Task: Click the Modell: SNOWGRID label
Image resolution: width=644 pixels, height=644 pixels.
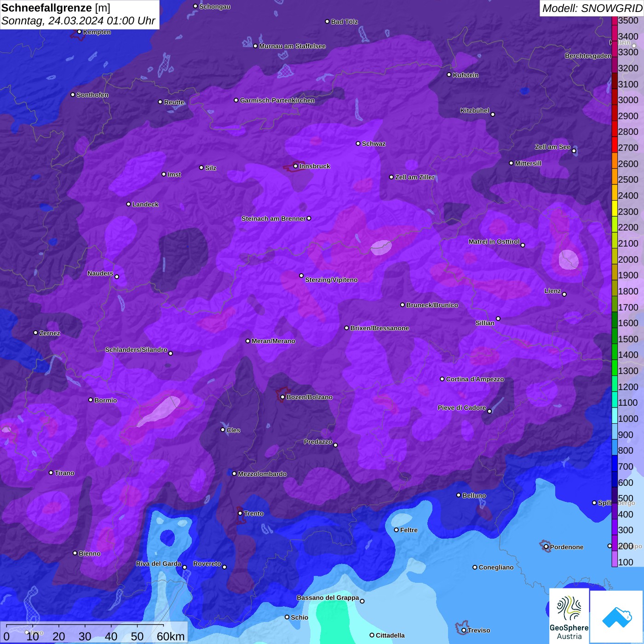Action: click(x=592, y=8)
